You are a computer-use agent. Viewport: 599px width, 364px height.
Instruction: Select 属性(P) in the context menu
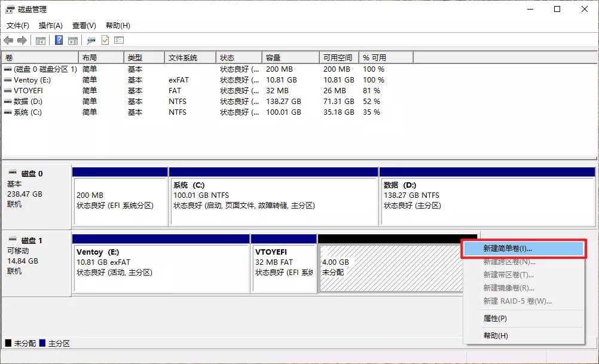tap(496, 318)
